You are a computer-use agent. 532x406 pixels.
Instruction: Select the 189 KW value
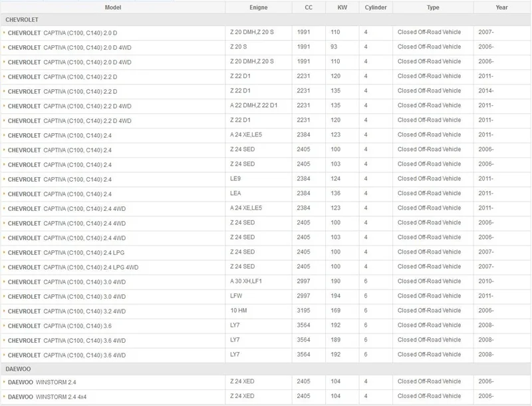pos(335,339)
